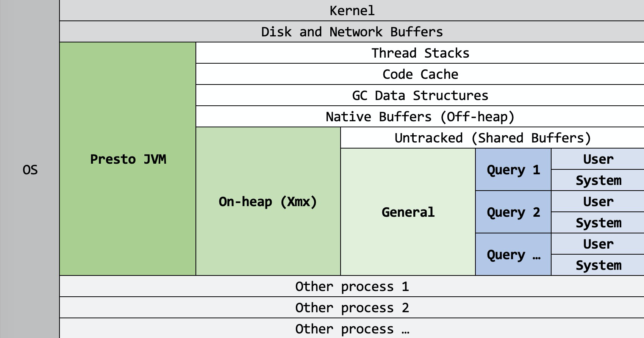Image resolution: width=644 pixels, height=338 pixels.
Task: Click the System cell beside Query 1
Action: pyautogui.click(x=598, y=180)
